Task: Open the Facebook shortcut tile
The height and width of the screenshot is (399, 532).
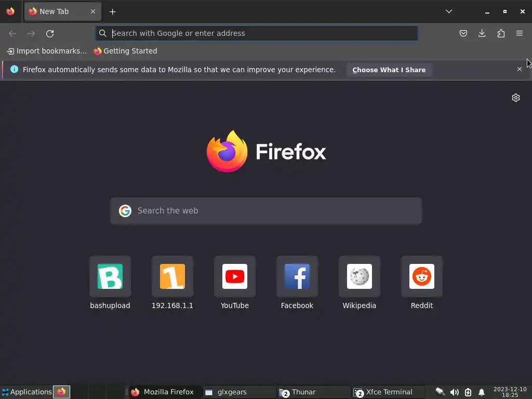Action: tap(297, 283)
